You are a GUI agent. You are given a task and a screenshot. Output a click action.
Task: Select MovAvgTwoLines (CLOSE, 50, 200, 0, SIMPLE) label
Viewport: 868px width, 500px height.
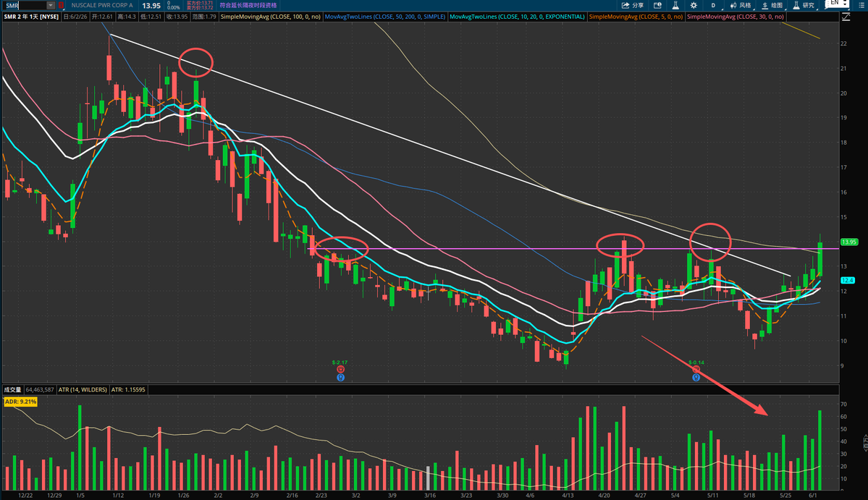tap(384, 17)
